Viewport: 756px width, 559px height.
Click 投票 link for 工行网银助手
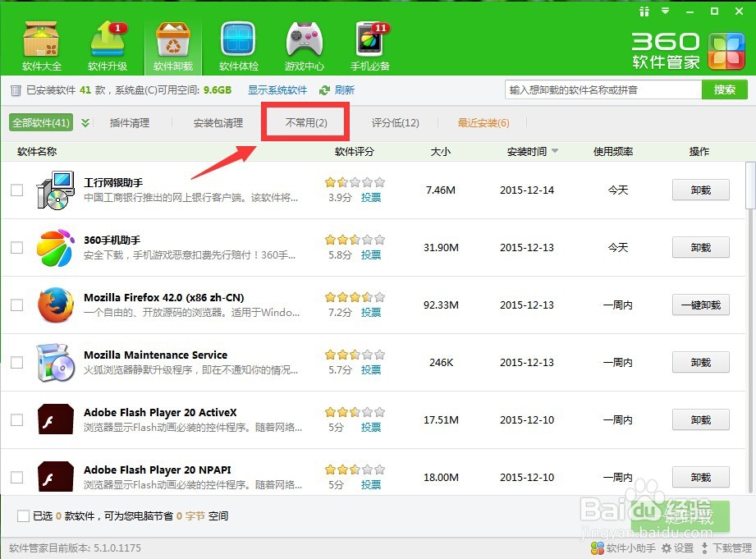[371, 198]
